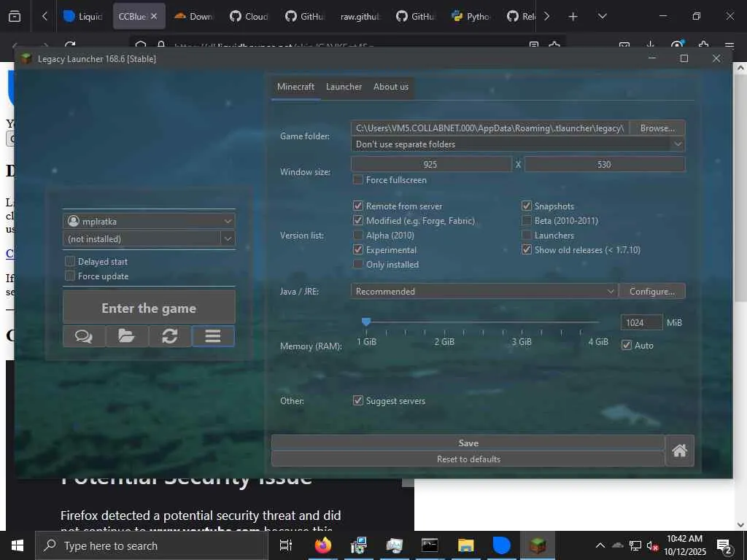The image size is (747, 560).
Task: Click the hamburger settings menu icon in launcher
Action: (213, 336)
